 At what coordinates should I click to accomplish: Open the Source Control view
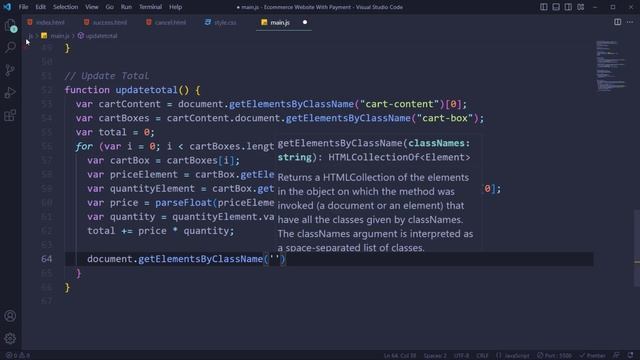tap(10, 70)
